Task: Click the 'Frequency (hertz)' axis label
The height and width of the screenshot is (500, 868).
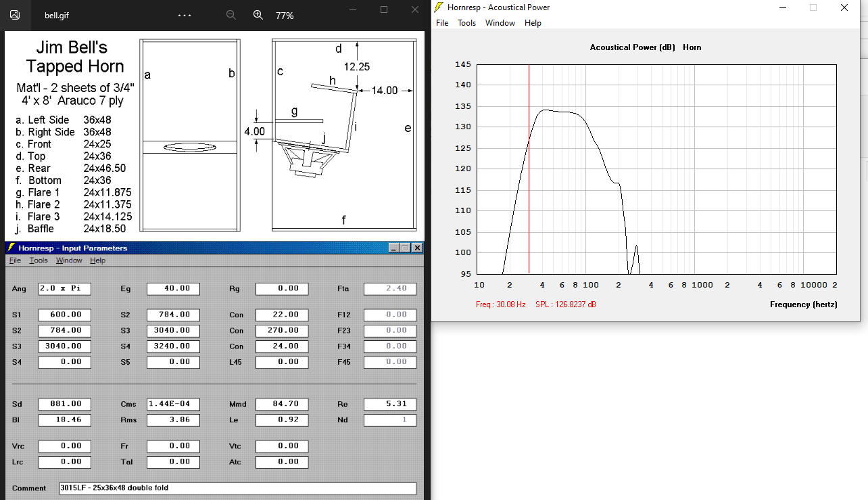Action: tap(804, 304)
